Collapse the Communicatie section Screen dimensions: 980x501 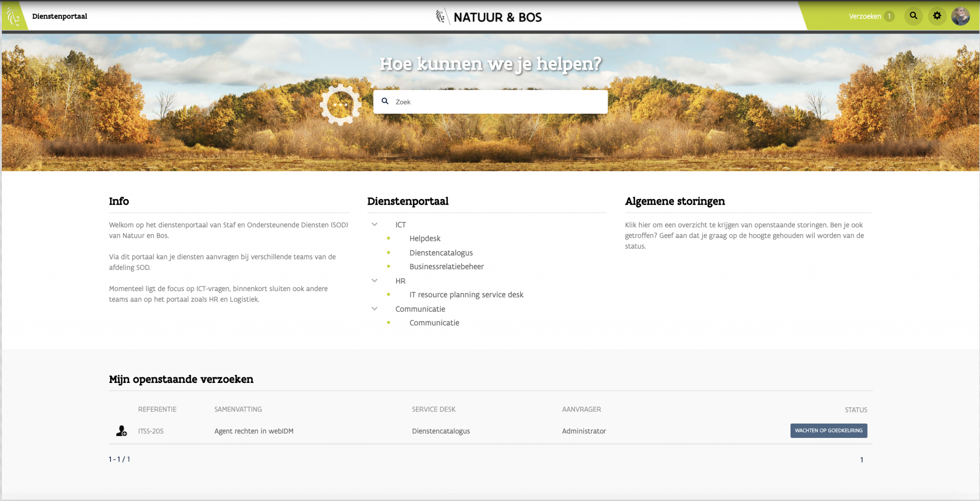point(374,308)
